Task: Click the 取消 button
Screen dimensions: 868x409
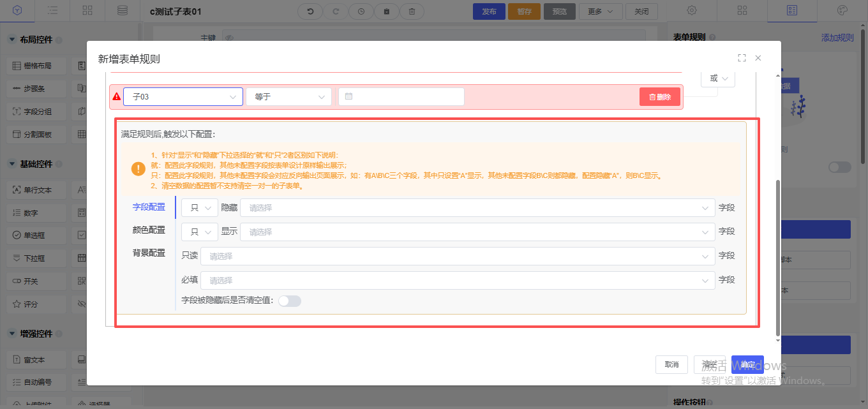Action: [671, 364]
